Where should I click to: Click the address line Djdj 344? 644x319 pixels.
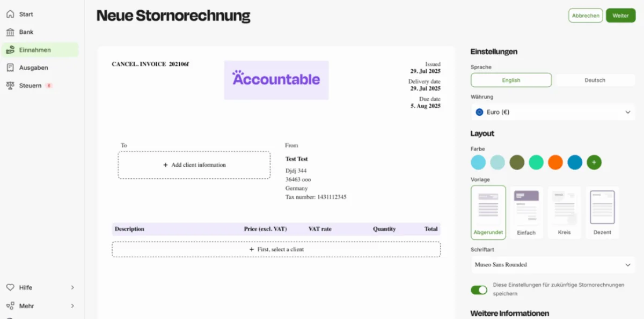[x=296, y=170]
